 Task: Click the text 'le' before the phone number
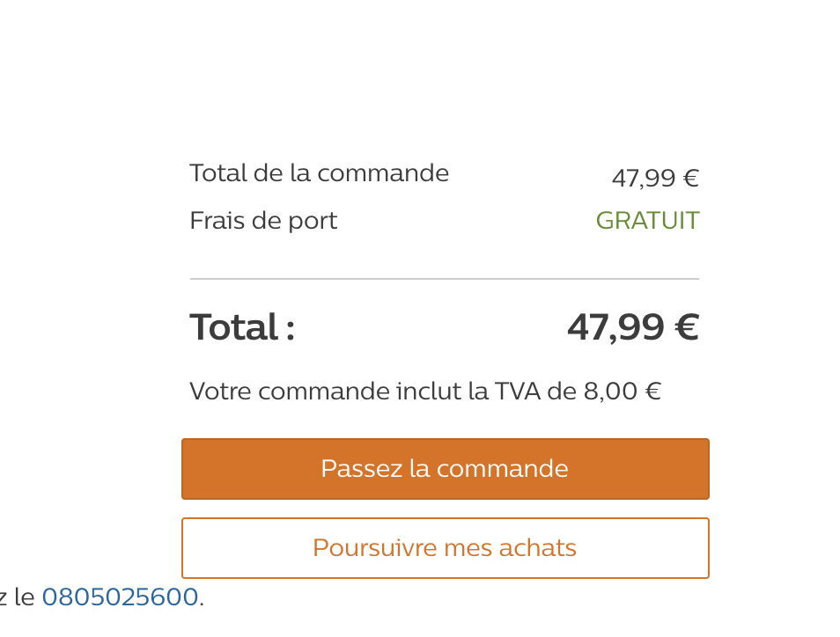[x=24, y=597]
